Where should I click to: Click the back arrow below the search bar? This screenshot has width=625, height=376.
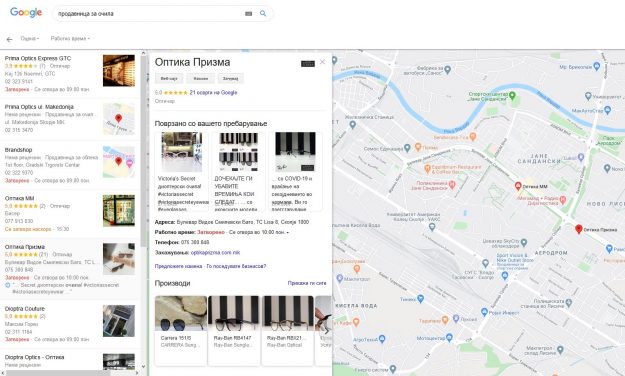point(9,39)
